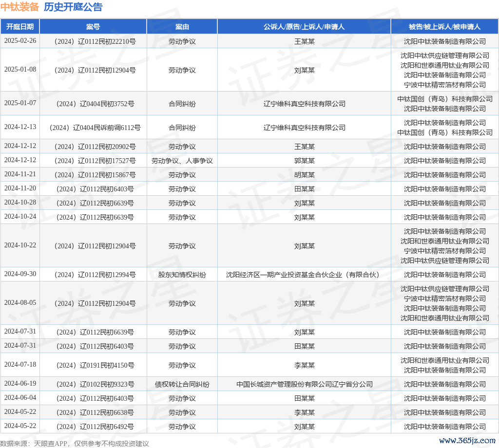Select the date cell 2024-10-24
The height and width of the screenshot is (448, 499).
[20, 217]
